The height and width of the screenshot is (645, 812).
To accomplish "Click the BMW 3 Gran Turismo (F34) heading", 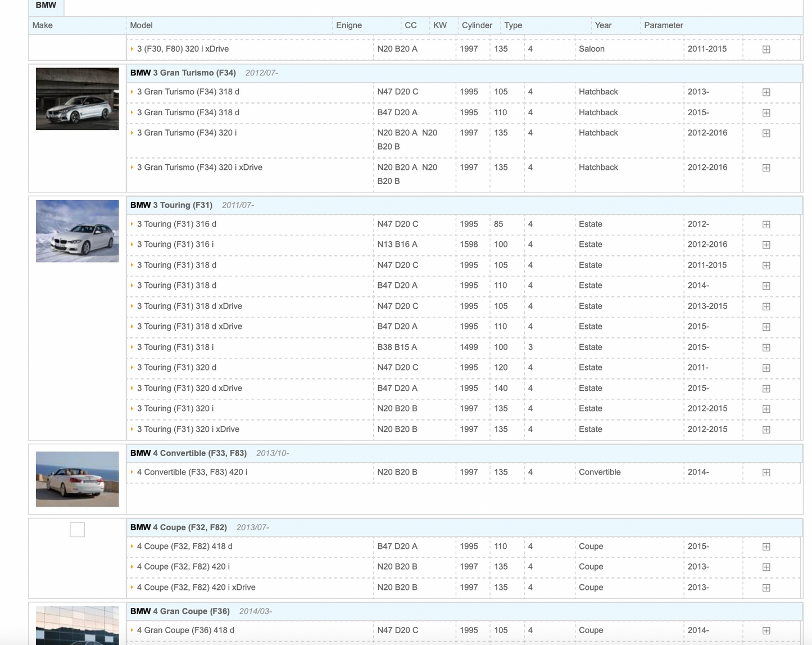I will pos(183,73).
